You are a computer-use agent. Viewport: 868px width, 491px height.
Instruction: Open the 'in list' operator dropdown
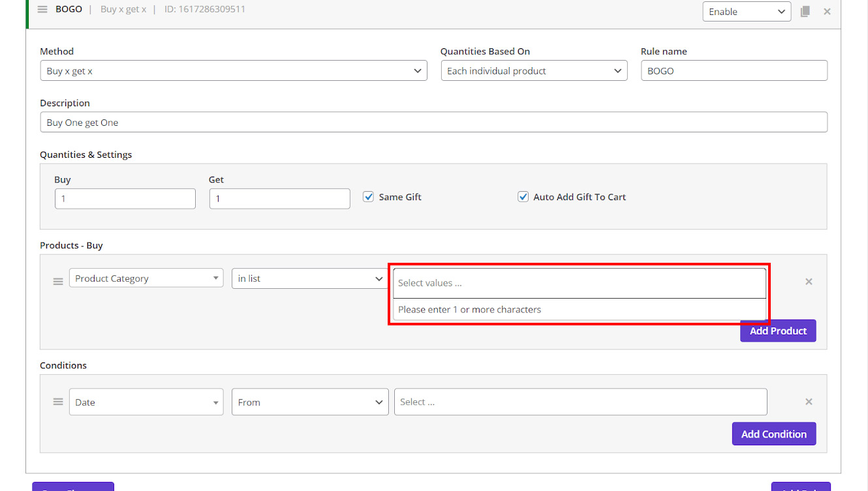tap(309, 278)
